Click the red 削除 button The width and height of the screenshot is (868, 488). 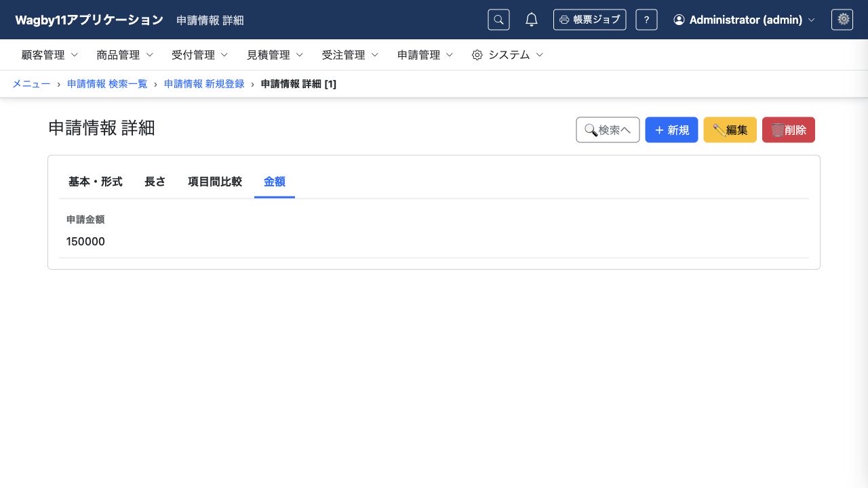[x=789, y=130]
